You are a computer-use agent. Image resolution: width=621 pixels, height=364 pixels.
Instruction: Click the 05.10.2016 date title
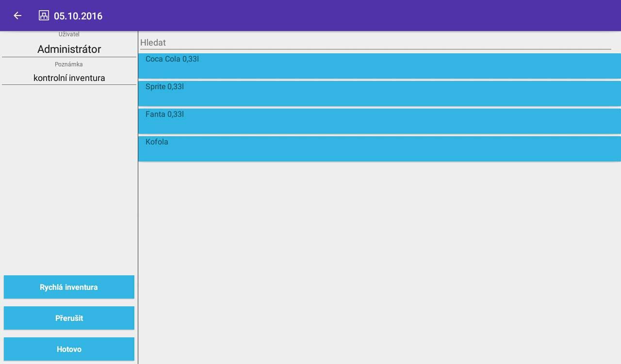pyautogui.click(x=78, y=16)
